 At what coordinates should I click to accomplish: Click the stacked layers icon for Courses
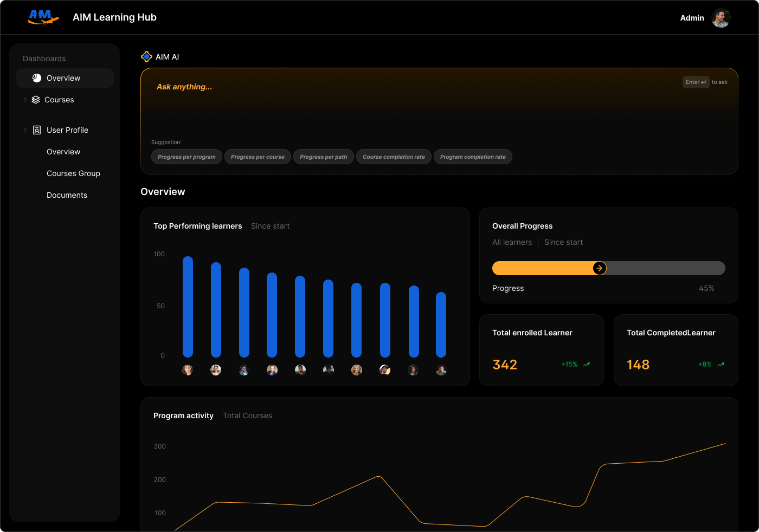[x=36, y=100]
